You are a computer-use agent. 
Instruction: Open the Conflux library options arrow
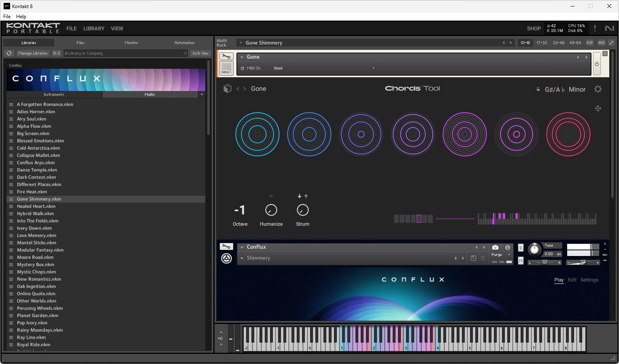(x=202, y=95)
